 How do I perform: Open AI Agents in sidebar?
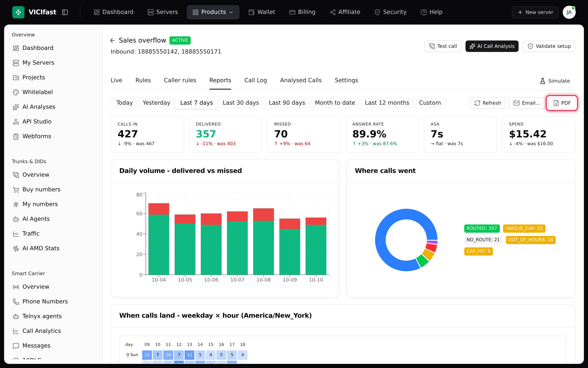click(53, 219)
